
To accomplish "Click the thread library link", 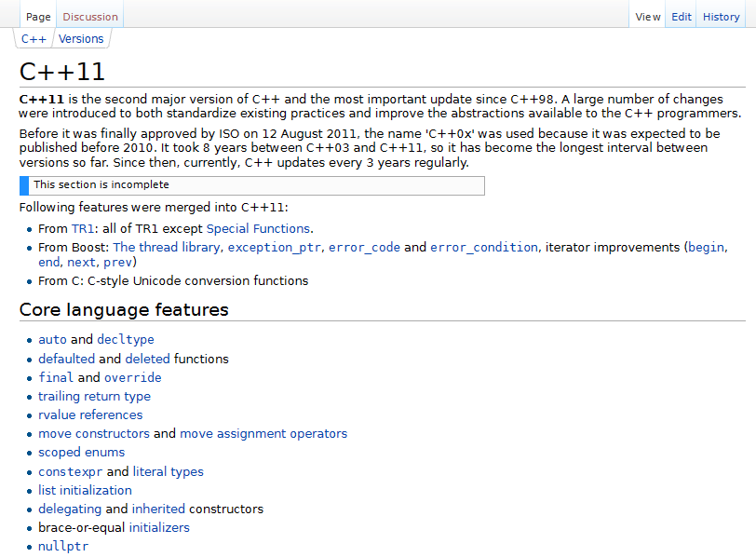I will (x=167, y=247).
